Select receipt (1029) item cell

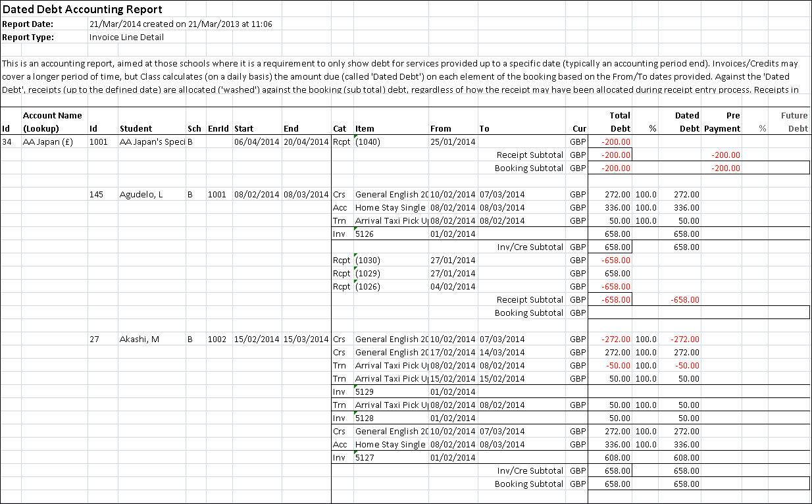coord(367,274)
